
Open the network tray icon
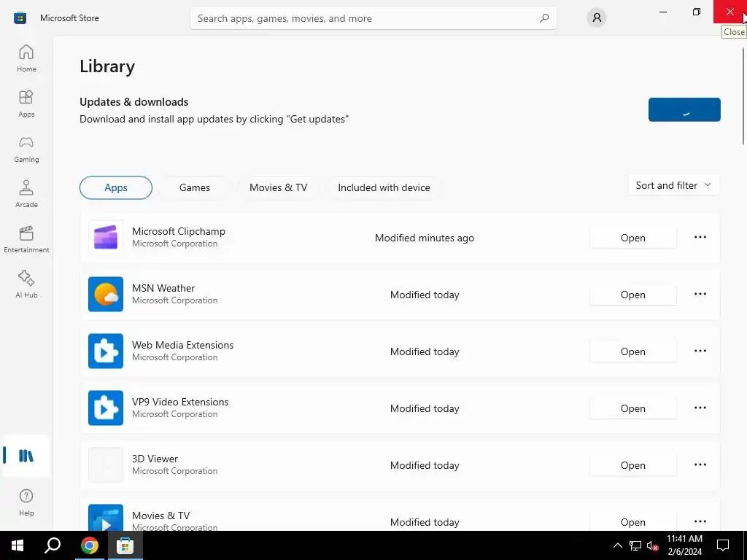(635, 545)
